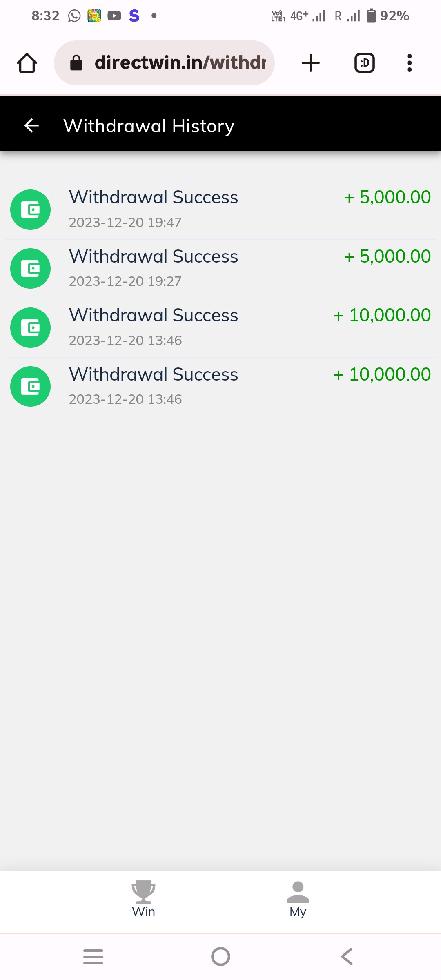441x980 pixels.
Task: Tap wallet icon of 19:27 withdrawal
Action: click(30, 269)
